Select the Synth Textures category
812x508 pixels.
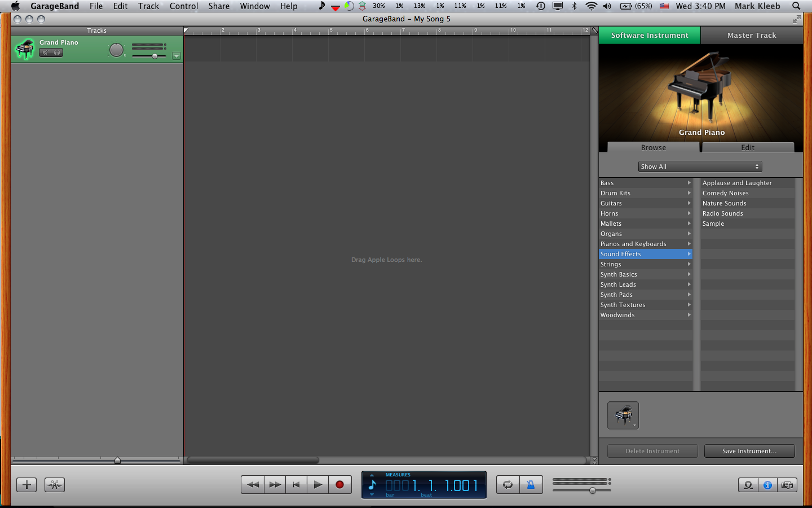click(x=646, y=305)
